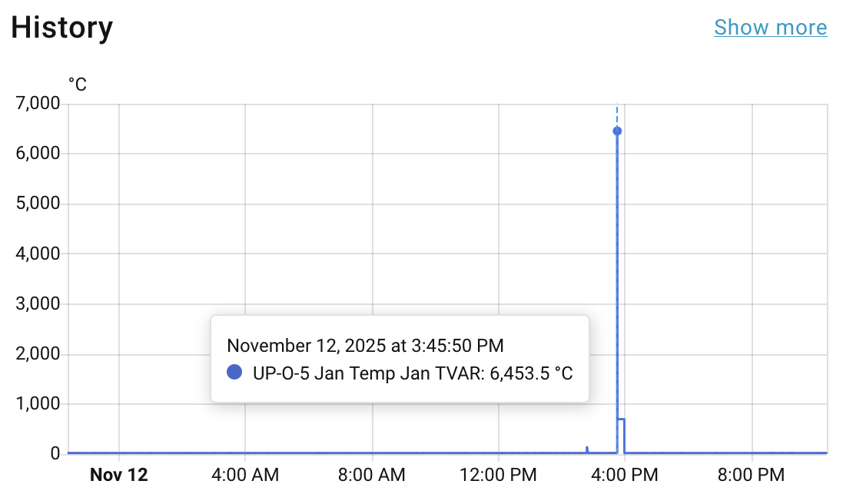This screenshot has height=504, width=853.
Task: Click the highlighted data point at chart peak
Action: point(617,131)
